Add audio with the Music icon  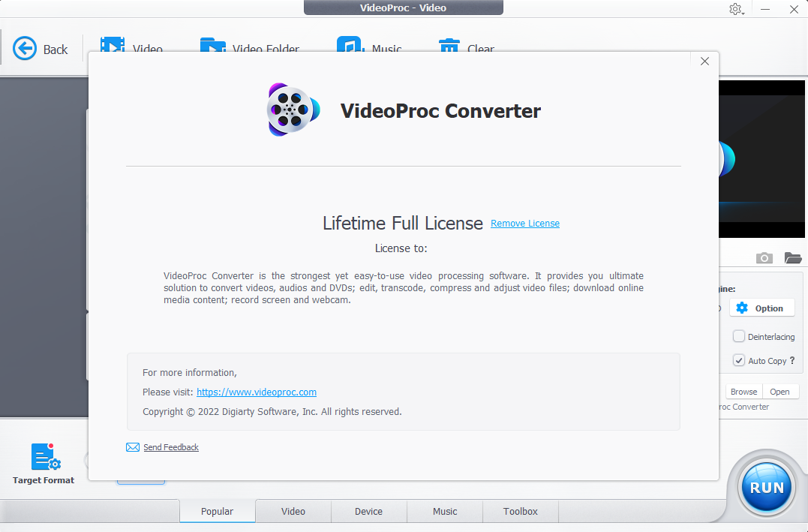pyautogui.click(x=350, y=44)
